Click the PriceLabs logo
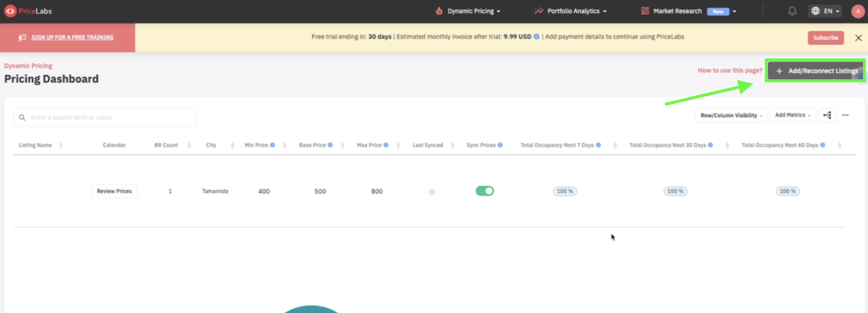Viewport: 868px width, 313px height. tap(28, 11)
